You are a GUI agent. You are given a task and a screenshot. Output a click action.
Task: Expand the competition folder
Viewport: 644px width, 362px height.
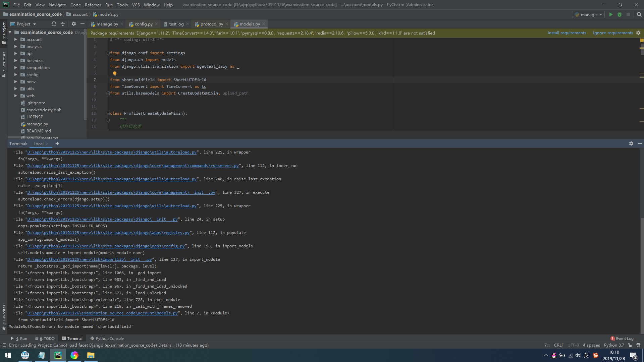tap(15, 68)
